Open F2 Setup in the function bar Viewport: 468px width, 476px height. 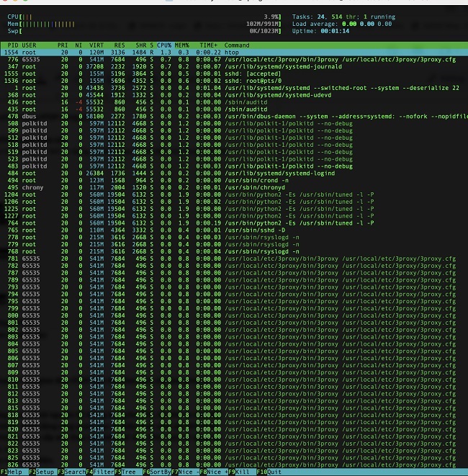pos(43,472)
